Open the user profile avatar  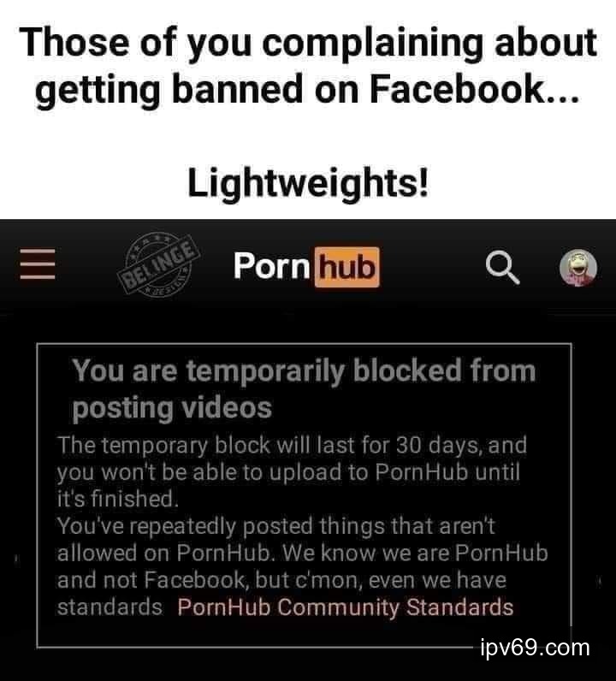pyautogui.click(x=577, y=268)
